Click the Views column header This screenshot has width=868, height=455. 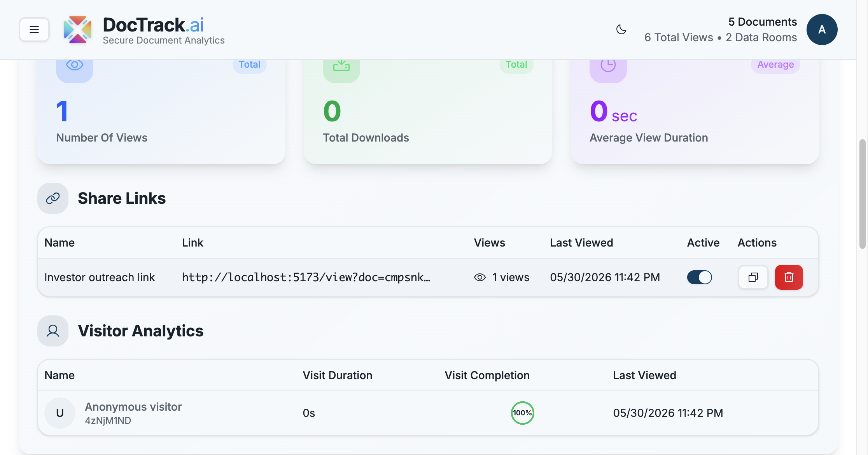point(489,243)
